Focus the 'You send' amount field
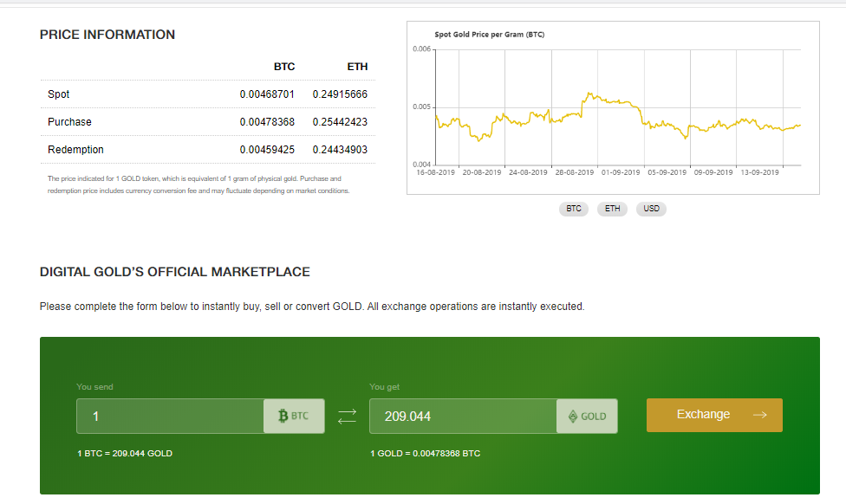This screenshot has width=846, height=504. pyautogui.click(x=170, y=416)
